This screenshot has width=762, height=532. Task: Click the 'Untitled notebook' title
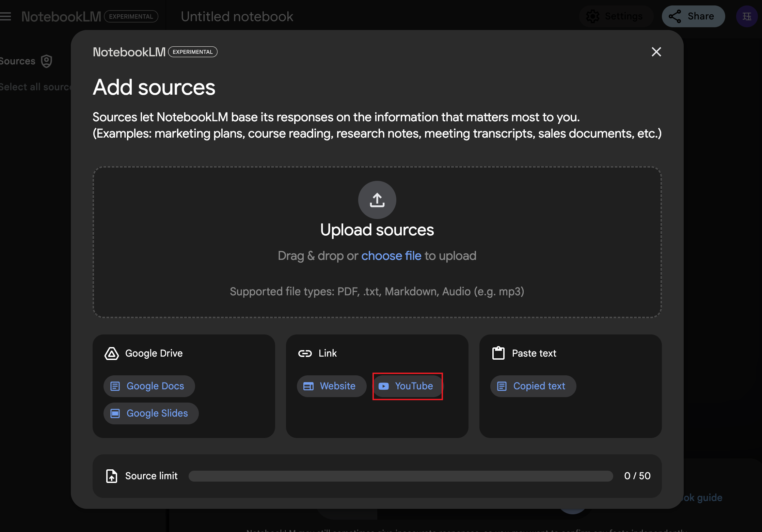click(237, 16)
